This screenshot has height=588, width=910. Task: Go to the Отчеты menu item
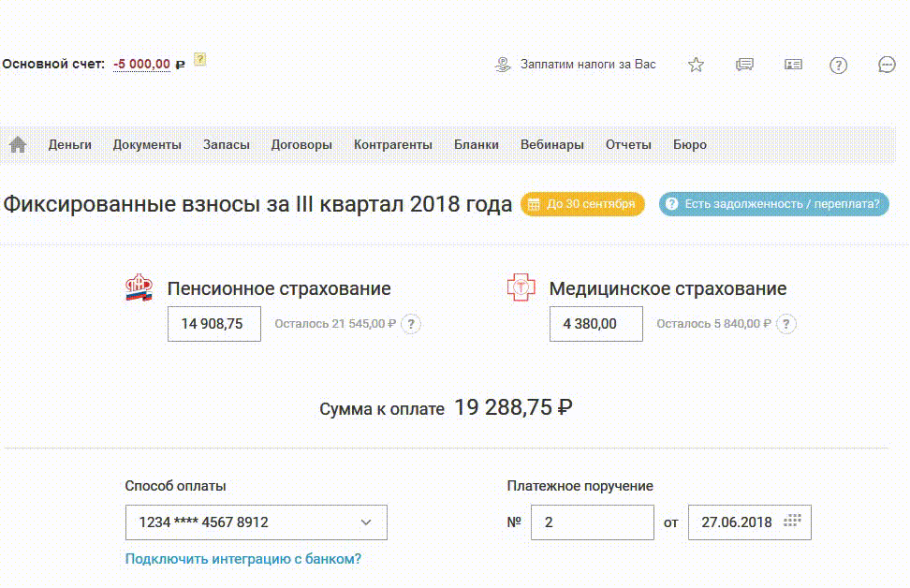tap(628, 145)
